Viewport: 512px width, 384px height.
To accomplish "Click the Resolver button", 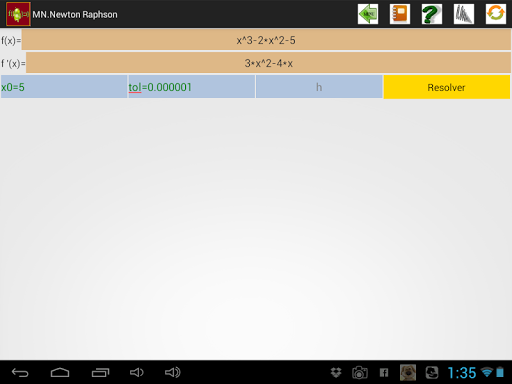I will (x=447, y=87).
